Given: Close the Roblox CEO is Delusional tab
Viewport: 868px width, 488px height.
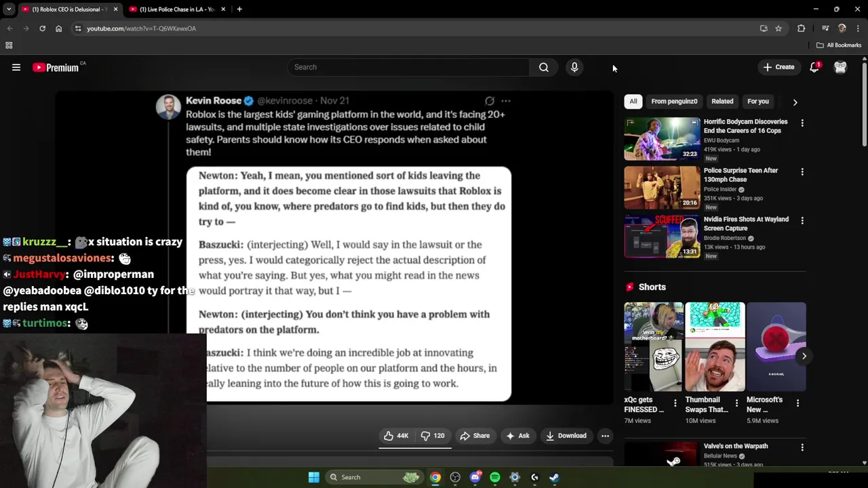Looking at the screenshot, I should pos(115,9).
